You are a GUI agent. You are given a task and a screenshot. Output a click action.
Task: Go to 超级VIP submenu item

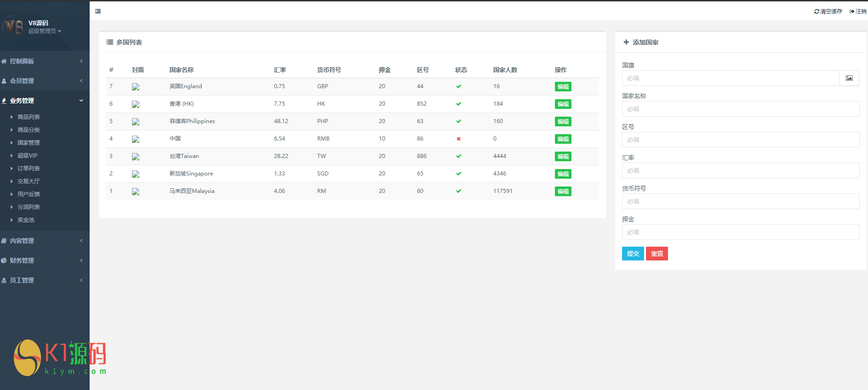tap(28, 156)
